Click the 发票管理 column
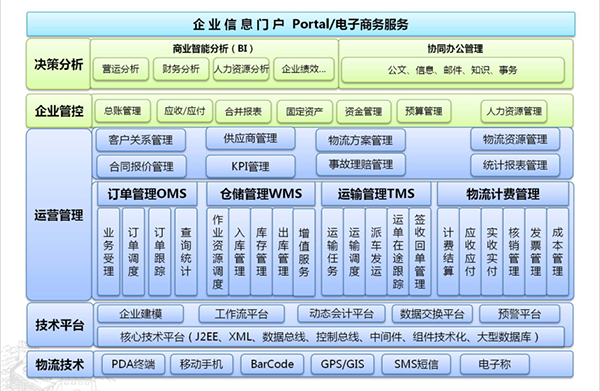Image resolution: width=600 pixels, height=391 pixels. coord(536,252)
